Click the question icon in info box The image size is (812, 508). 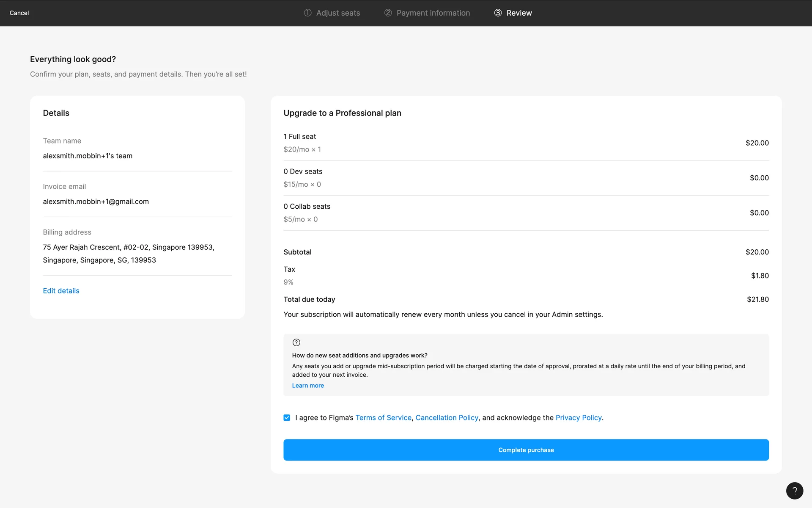(296, 342)
